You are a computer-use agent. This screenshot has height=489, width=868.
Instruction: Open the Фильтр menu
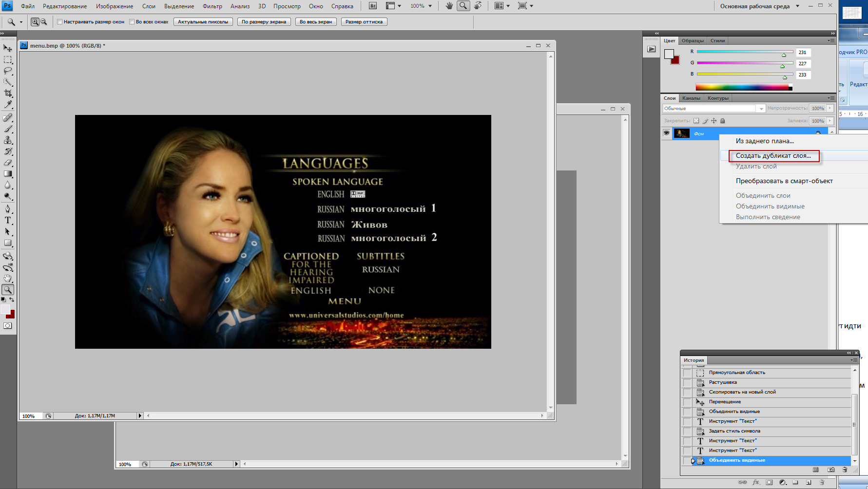212,6
